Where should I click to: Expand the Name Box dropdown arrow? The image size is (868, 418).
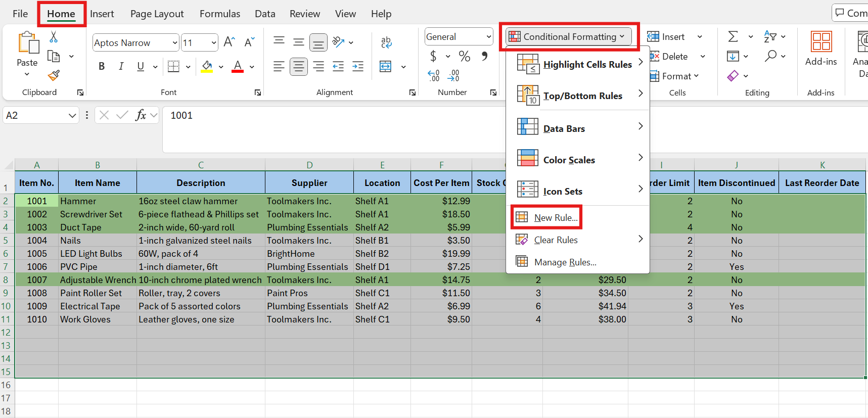tap(72, 116)
